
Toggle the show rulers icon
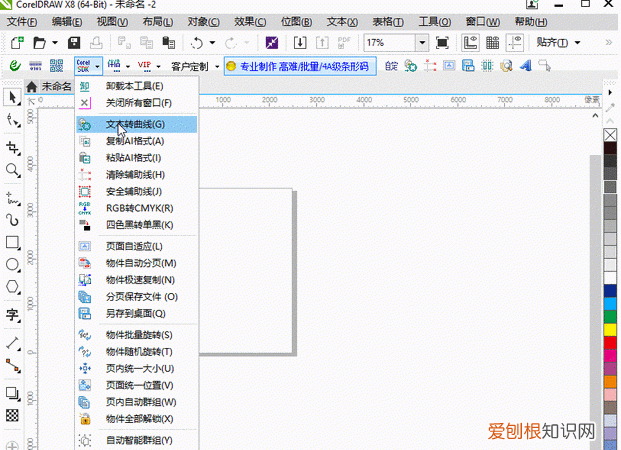(x=471, y=42)
